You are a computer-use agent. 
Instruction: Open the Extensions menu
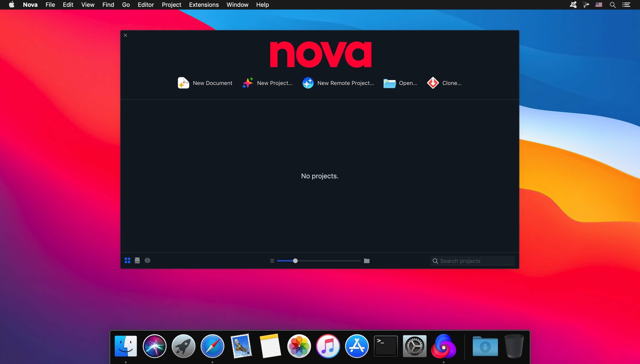point(204,4)
